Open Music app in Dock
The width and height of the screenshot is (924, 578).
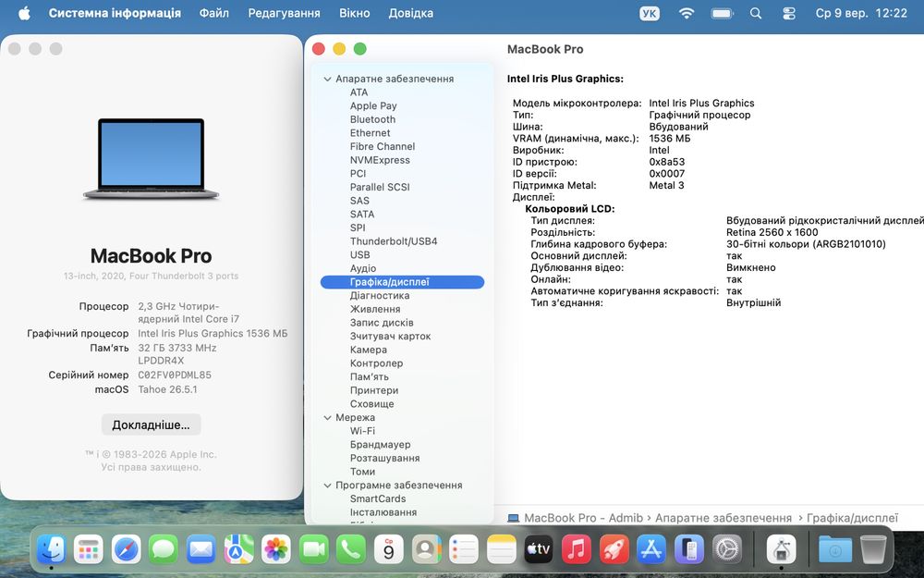coord(577,549)
